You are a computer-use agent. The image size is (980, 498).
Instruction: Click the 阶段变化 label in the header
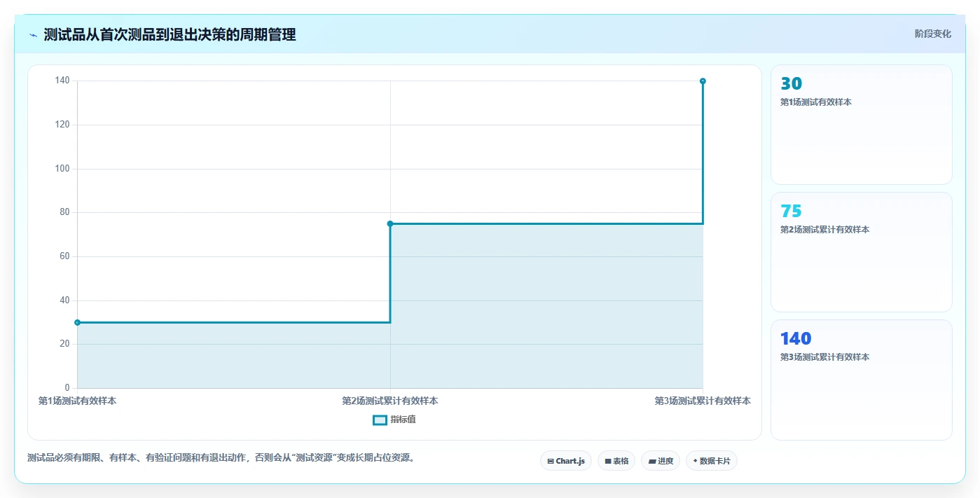pyautogui.click(x=933, y=34)
